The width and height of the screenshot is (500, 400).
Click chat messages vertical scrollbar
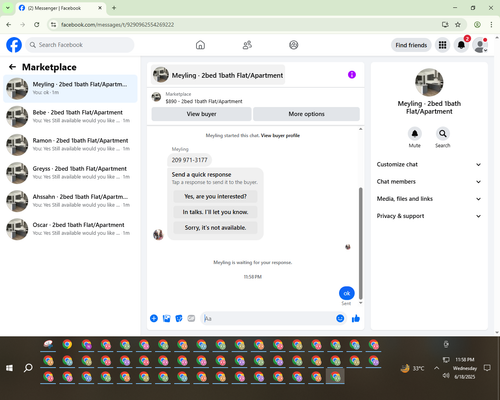pos(360,243)
